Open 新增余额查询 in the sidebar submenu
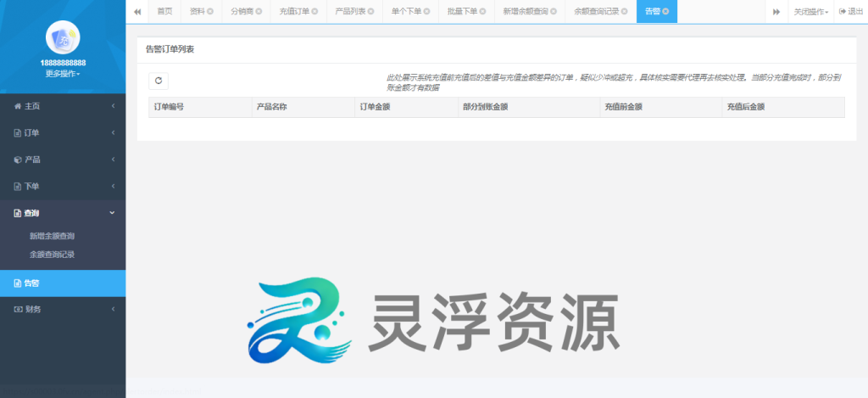 tap(52, 236)
